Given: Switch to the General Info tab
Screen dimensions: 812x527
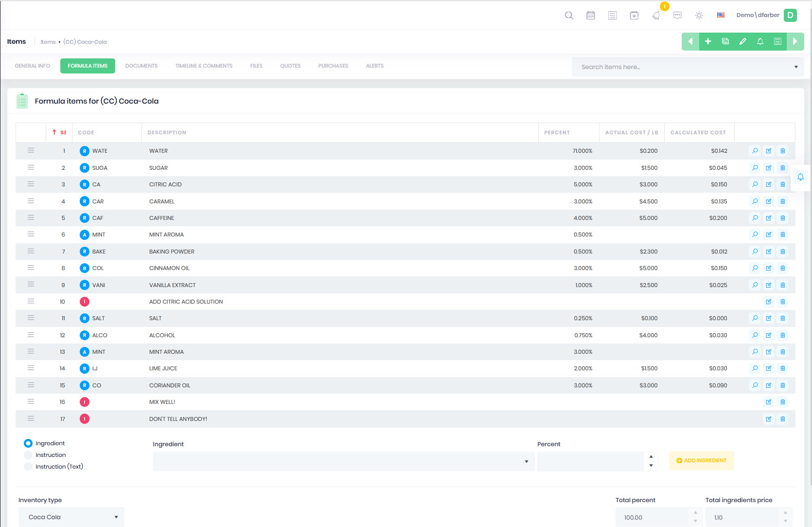Looking at the screenshot, I should (33, 66).
